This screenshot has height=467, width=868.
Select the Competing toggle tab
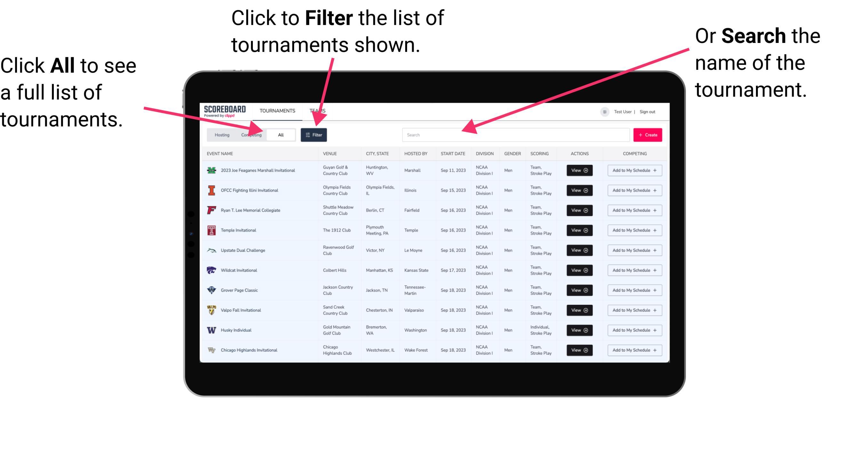250,134
